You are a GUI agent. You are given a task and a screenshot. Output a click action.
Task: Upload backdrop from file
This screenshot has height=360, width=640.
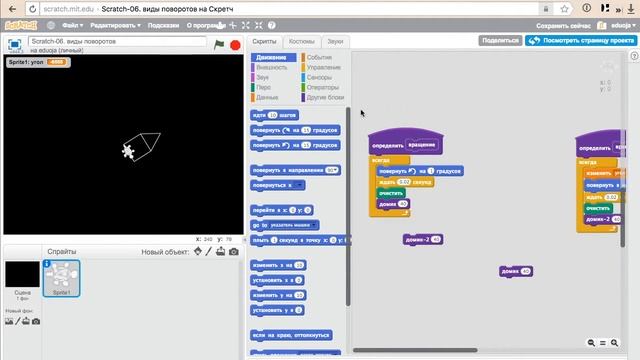[26, 321]
